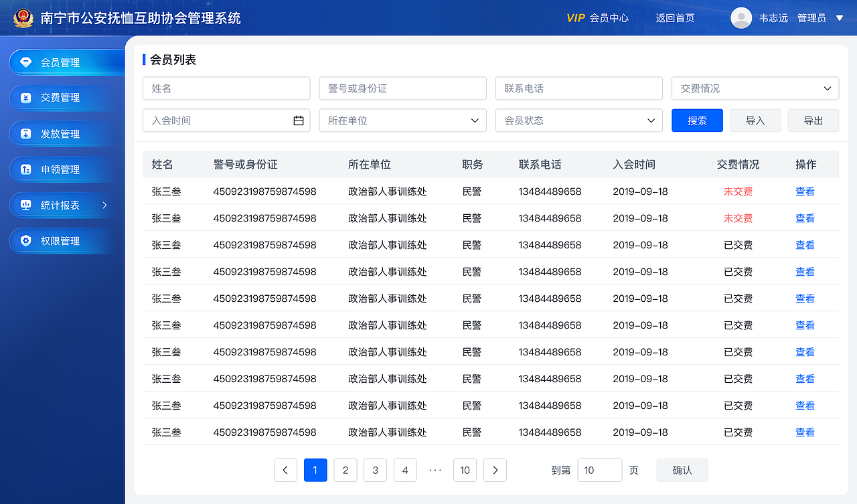
Task: Click the user avatar in top bar
Action: pyautogui.click(x=741, y=17)
